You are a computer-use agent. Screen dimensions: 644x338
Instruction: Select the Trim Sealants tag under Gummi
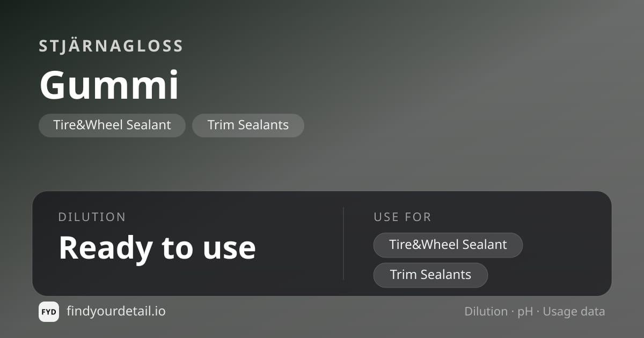(248, 125)
